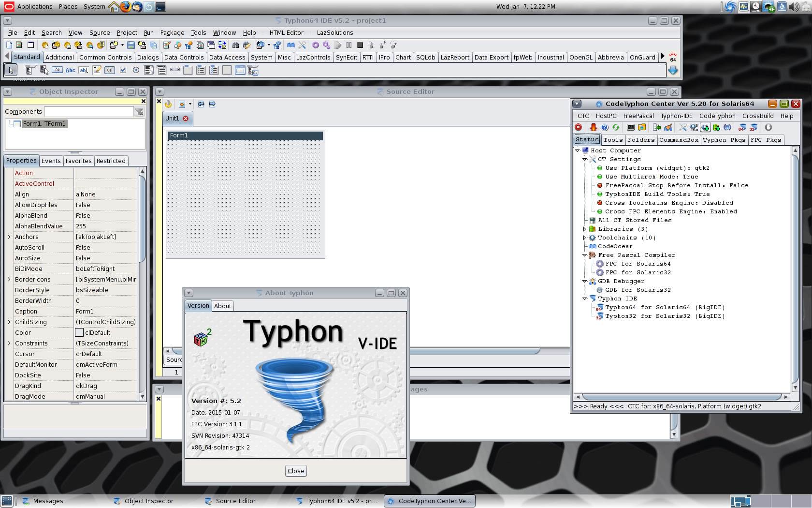Expand the BorderIcons property
This screenshot has height=508, width=812.
pos(9,280)
